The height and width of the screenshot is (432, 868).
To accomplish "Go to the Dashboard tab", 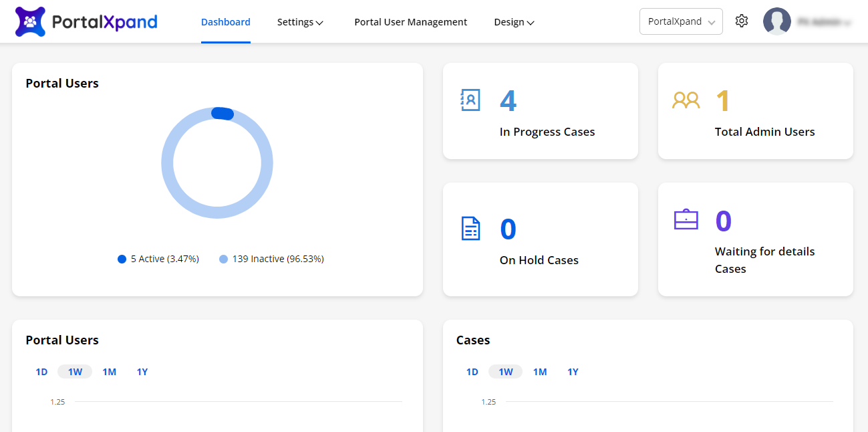I will click(225, 22).
